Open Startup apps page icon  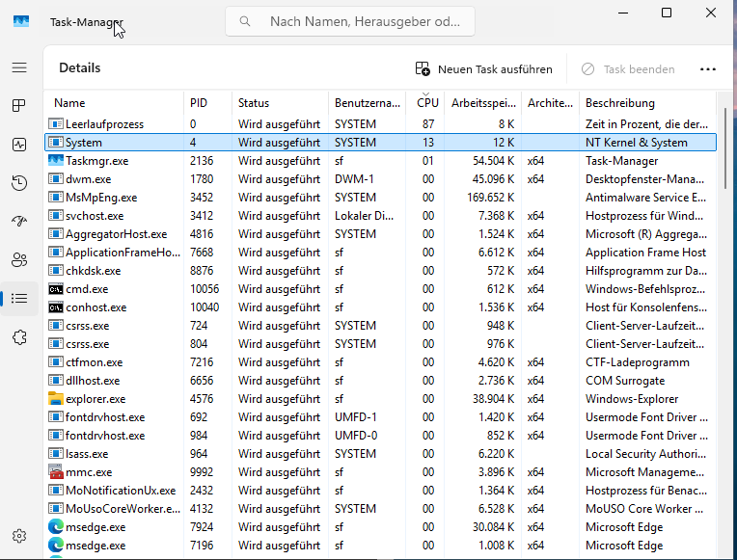click(19, 221)
